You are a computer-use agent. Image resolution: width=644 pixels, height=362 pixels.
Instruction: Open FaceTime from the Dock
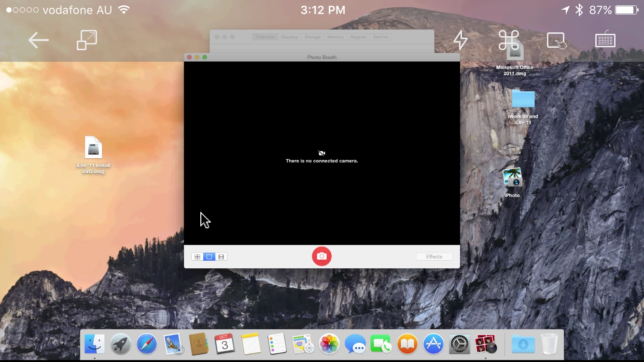[x=381, y=345]
